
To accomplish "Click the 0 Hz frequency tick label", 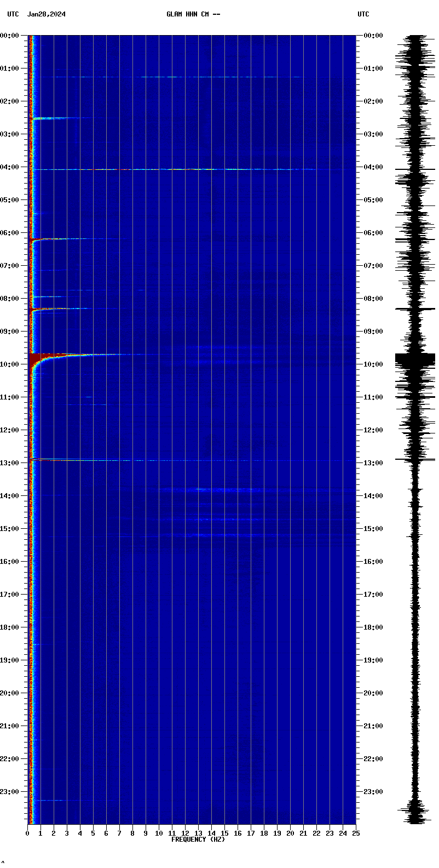I will point(27,833).
